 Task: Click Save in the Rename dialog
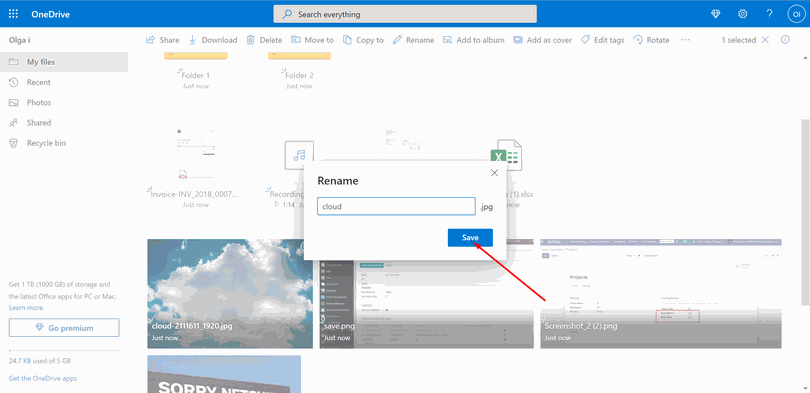pyautogui.click(x=470, y=238)
